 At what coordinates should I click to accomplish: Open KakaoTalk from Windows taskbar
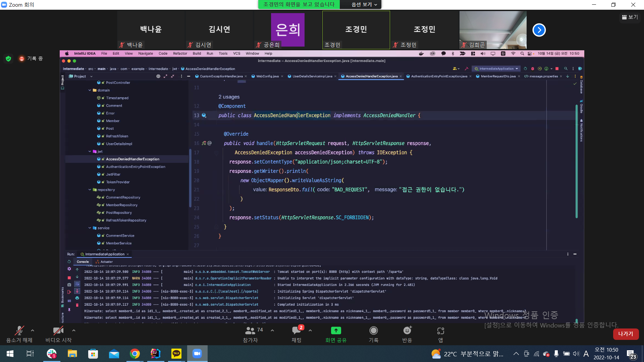tap(176, 354)
